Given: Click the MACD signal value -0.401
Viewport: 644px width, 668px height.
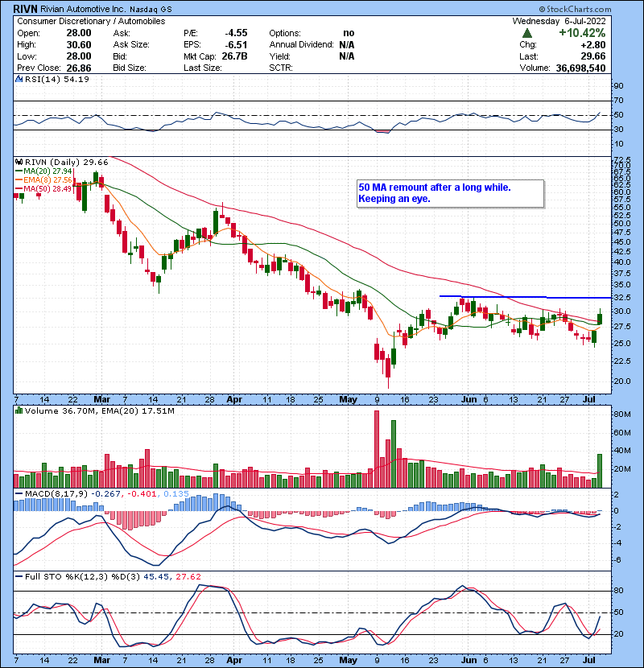Looking at the screenshot, I should point(142,493).
